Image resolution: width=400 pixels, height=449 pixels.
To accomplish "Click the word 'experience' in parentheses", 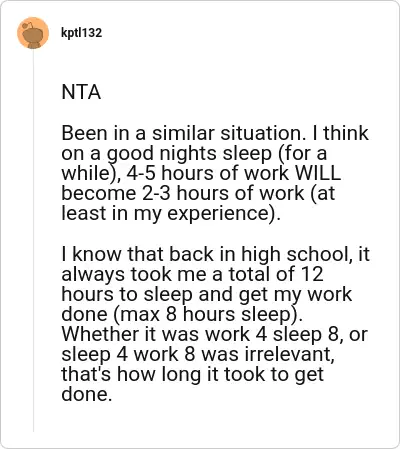I will tap(218, 214).
